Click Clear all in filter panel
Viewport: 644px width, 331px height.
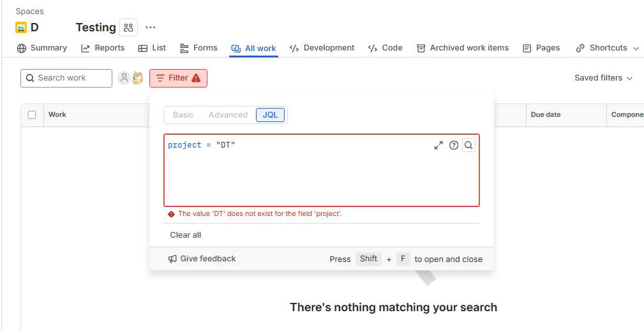pos(186,235)
